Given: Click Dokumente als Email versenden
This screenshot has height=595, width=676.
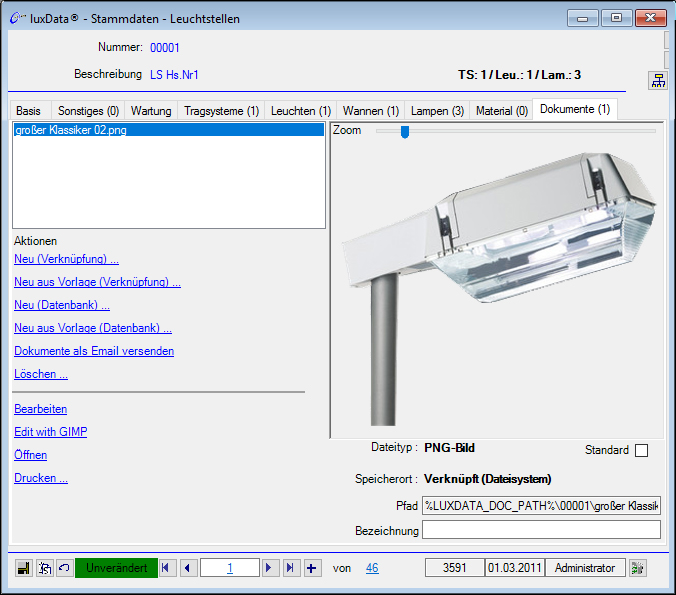Looking at the screenshot, I should click(x=94, y=351).
